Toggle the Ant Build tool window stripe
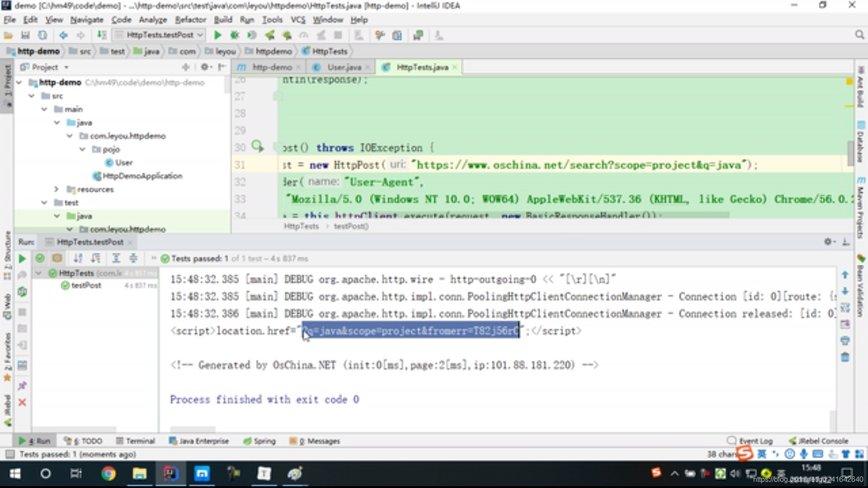 [x=860, y=87]
